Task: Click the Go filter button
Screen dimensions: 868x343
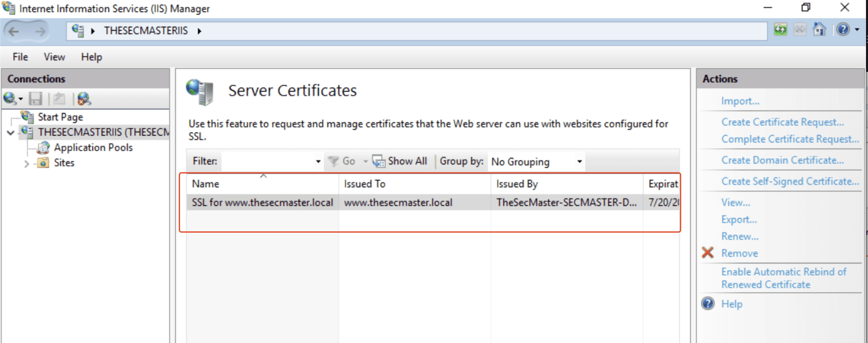Action: pos(342,161)
